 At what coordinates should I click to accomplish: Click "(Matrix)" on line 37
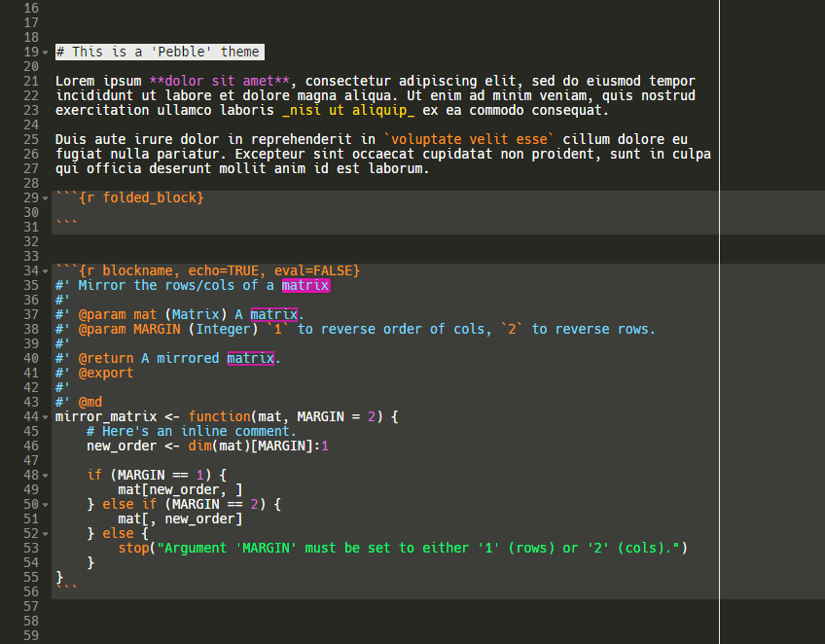(197, 314)
